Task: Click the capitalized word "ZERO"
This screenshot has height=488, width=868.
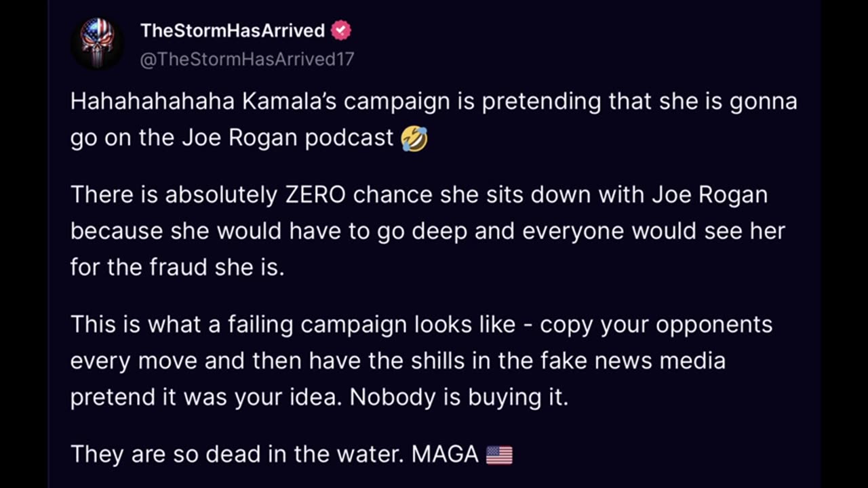Action: (x=315, y=195)
